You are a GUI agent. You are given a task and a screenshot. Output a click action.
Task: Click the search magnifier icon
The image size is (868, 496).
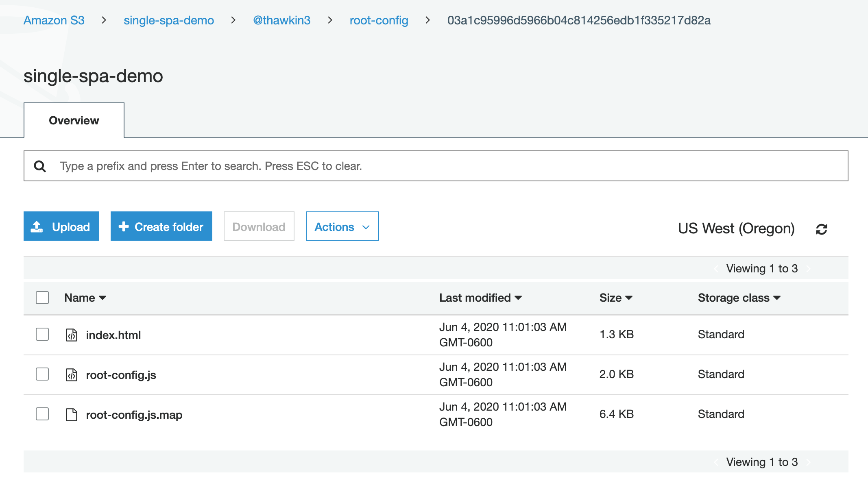[39, 166]
